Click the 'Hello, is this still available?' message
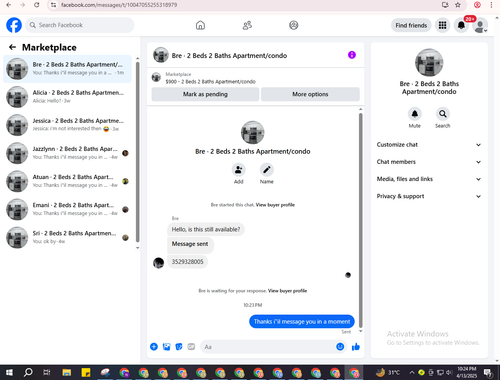This screenshot has width=500, height=380. point(206,229)
